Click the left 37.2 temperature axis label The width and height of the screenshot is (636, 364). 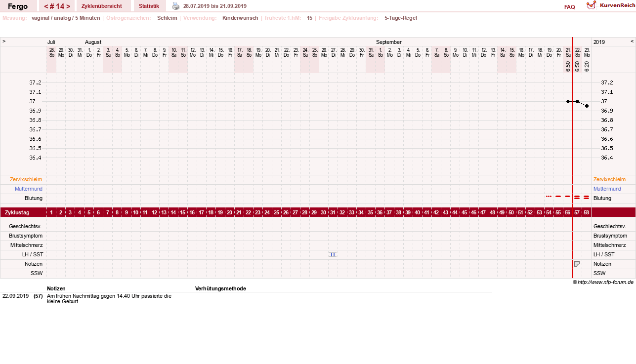35,82
